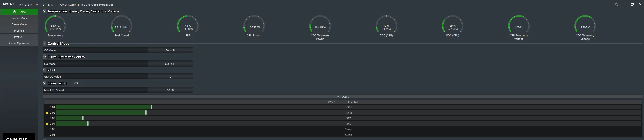Collapse Curve Optimizer Control section

click(45, 57)
